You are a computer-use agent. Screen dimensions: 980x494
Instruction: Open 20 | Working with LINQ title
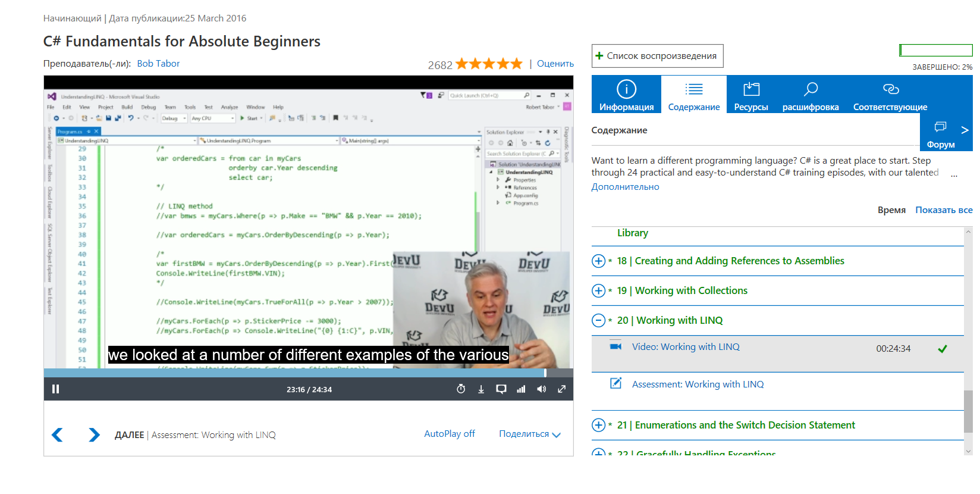coord(670,320)
